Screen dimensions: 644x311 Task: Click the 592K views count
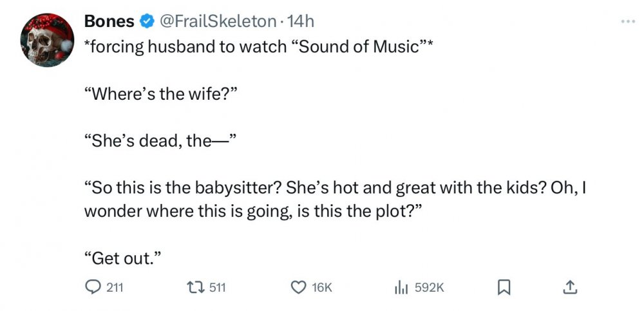pyautogui.click(x=430, y=288)
